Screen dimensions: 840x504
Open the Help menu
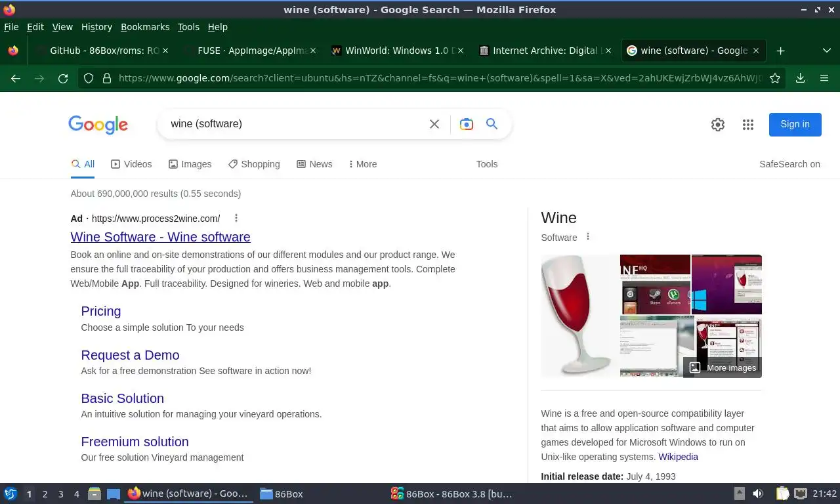click(x=217, y=27)
